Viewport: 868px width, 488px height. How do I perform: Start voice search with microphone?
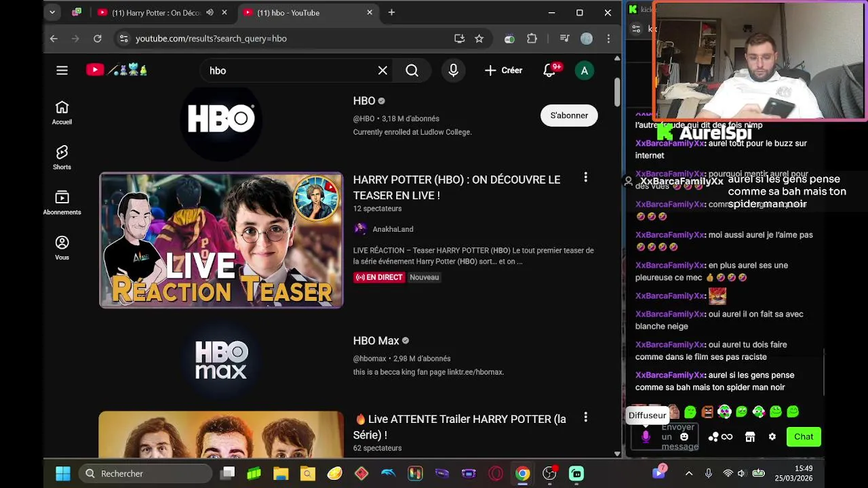[454, 70]
